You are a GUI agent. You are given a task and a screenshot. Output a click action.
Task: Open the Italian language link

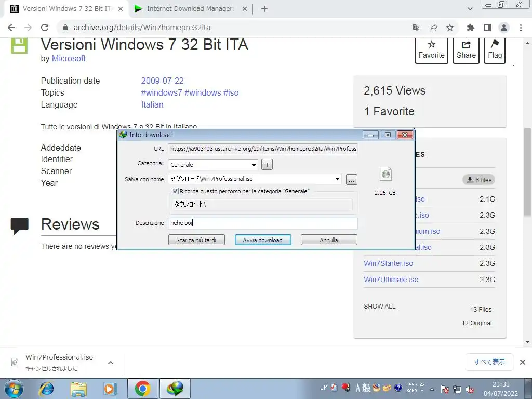152,104
